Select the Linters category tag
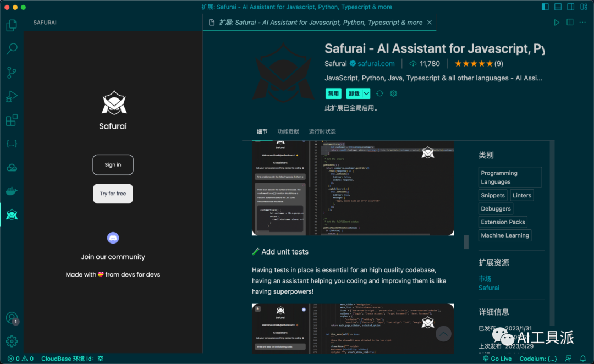Screen dimensions: 594x364 pyautogui.click(x=521, y=195)
